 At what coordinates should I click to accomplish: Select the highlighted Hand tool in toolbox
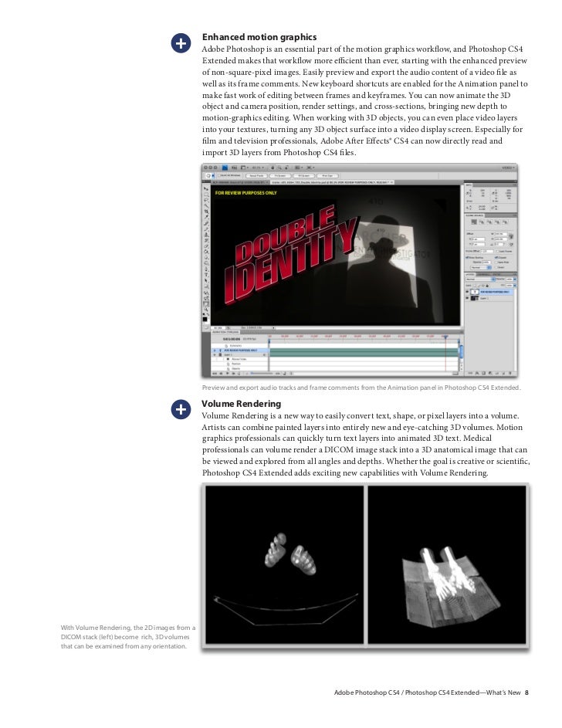pyautogui.click(x=207, y=302)
